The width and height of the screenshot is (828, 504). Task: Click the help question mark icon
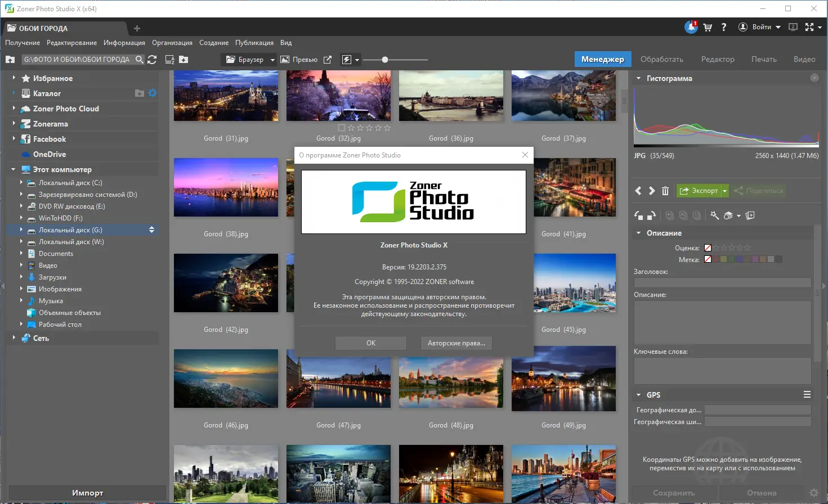coord(724,27)
